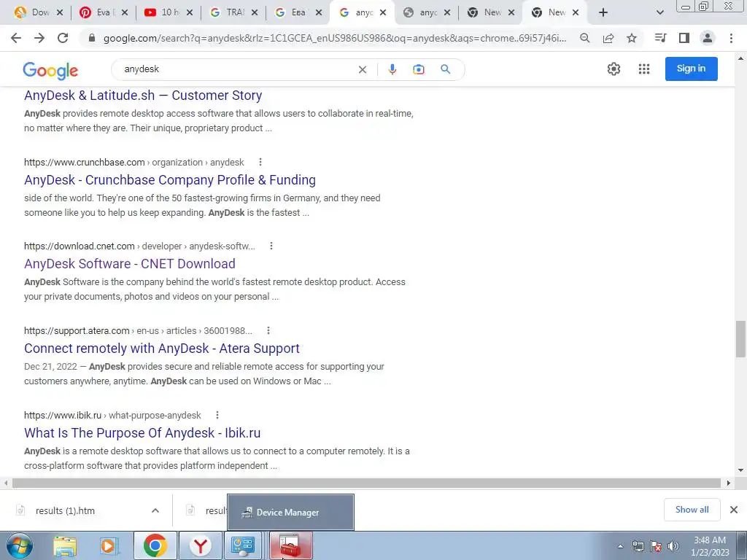Open the network tray icon
Image resolution: width=747 pixels, height=560 pixels.
point(638,546)
